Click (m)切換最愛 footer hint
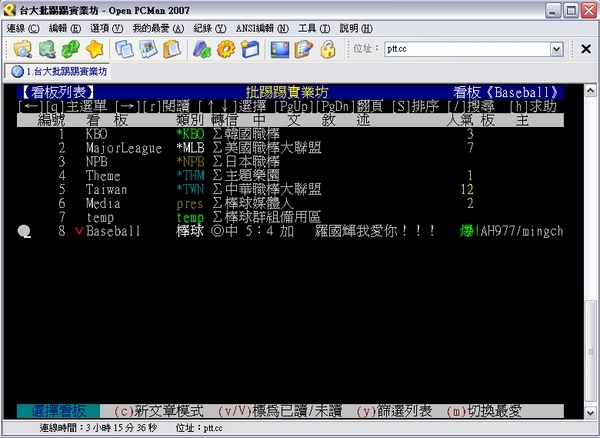 pos(484,411)
